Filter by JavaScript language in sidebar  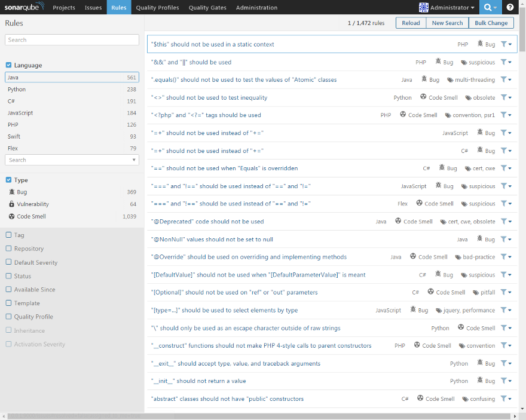(72, 113)
